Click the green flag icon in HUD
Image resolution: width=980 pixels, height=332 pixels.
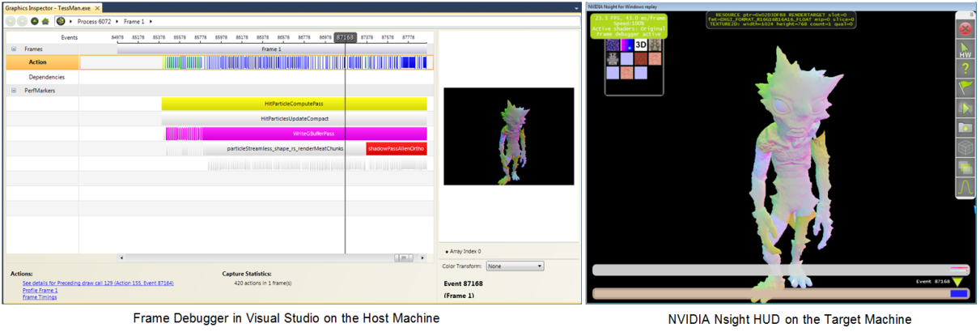pyautogui.click(x=965, y=88)
